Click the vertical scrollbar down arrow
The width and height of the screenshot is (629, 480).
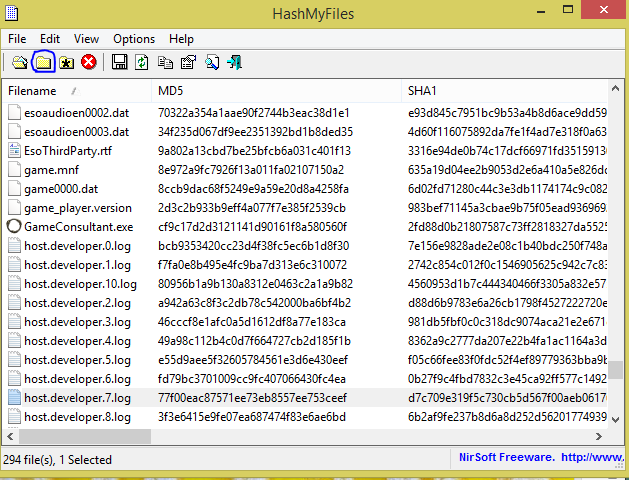(615, 419)
